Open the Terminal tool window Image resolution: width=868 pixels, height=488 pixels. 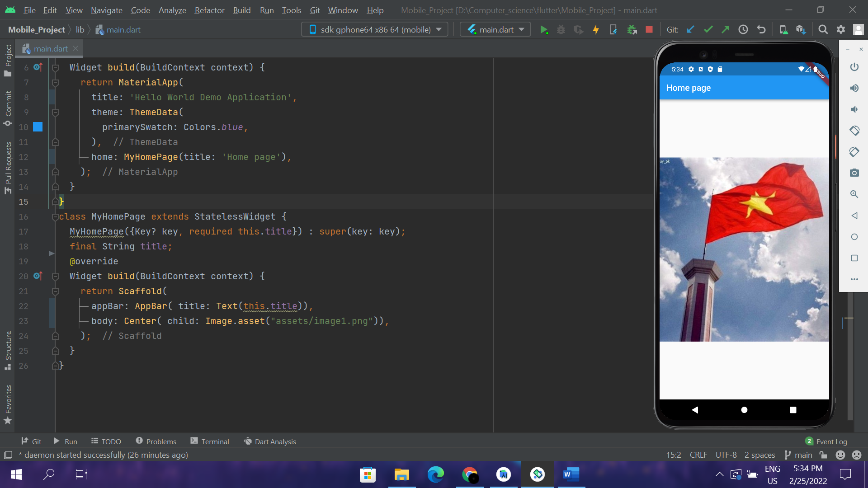[210, 441]
